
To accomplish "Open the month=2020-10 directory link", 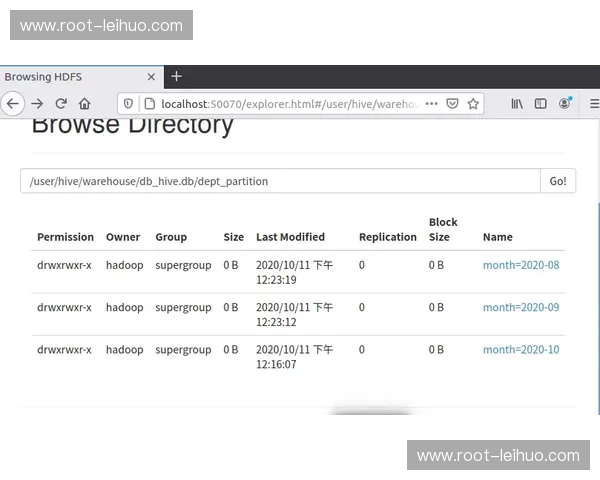I will 520,350.
